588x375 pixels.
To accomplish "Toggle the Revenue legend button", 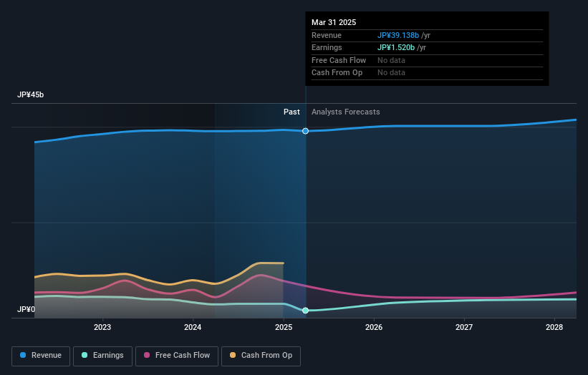I will click(x=41, y=356).
